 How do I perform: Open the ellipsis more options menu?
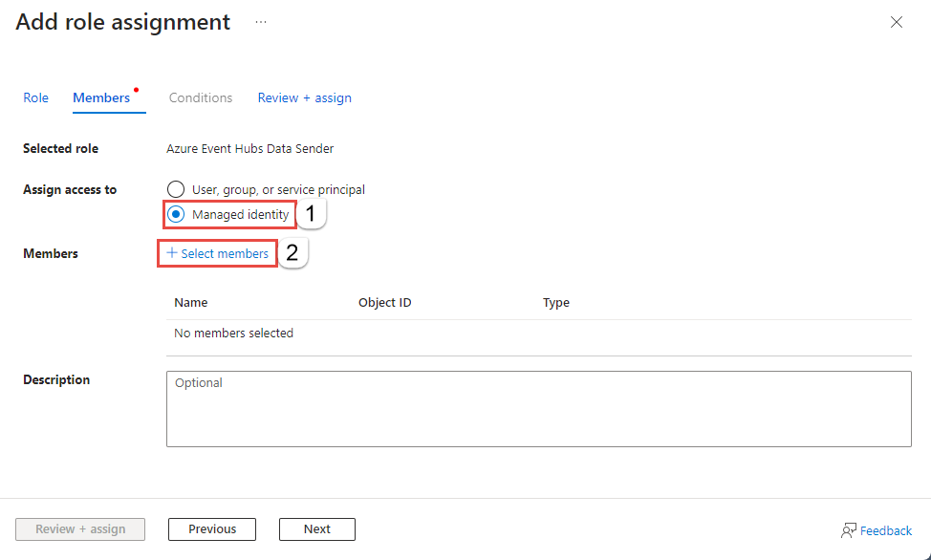[261, 22]
